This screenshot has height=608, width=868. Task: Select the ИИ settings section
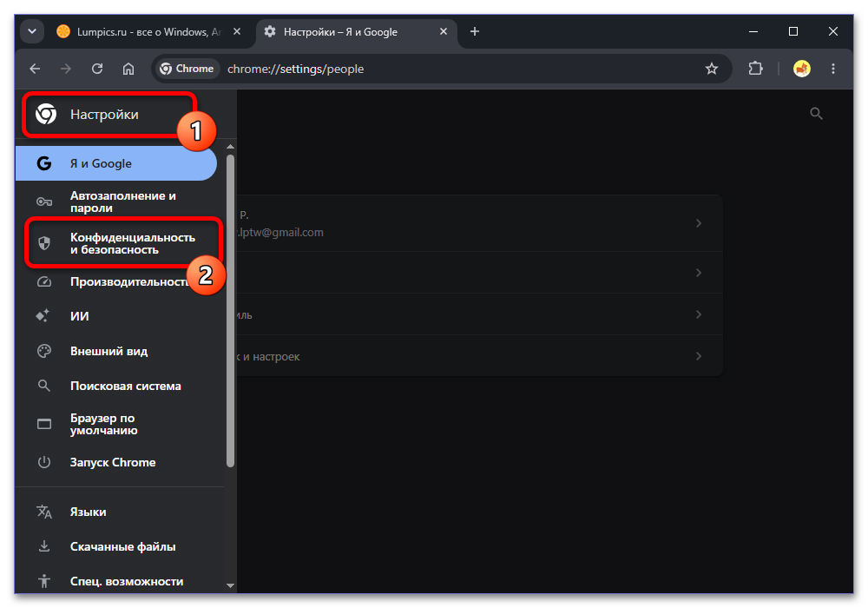coord(115,316)
